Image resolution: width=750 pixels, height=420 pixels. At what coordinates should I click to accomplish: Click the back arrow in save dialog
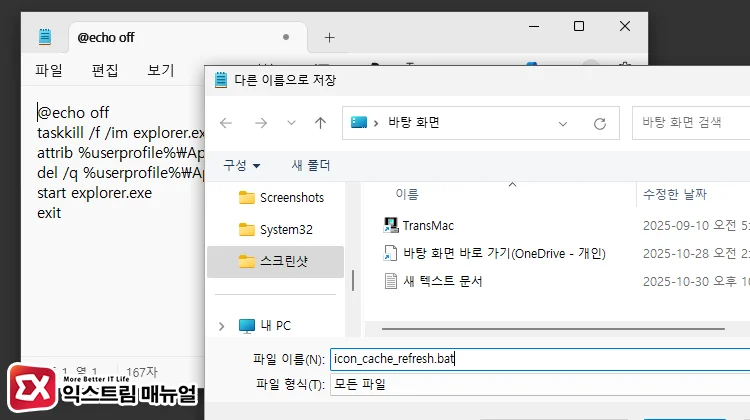(226, 123)
